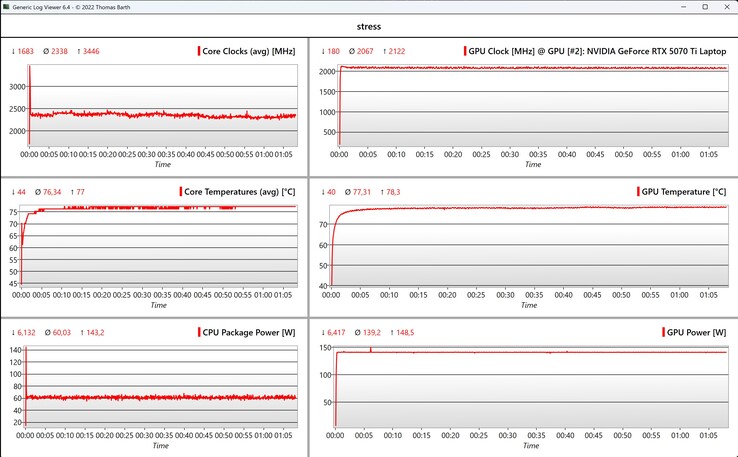Close the Generic Log Viewer window
Viewport: 738px width, 457px height.
click(726, 7)
